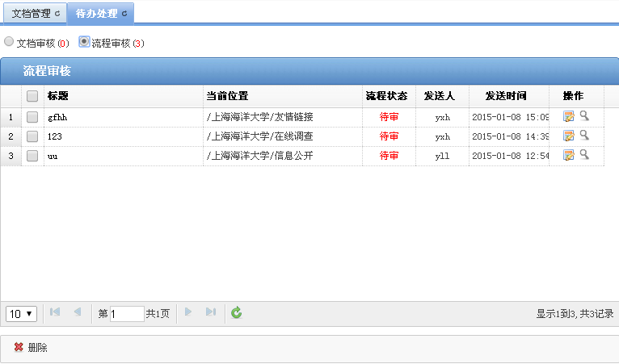Click the page number input field

pos(127,313)
